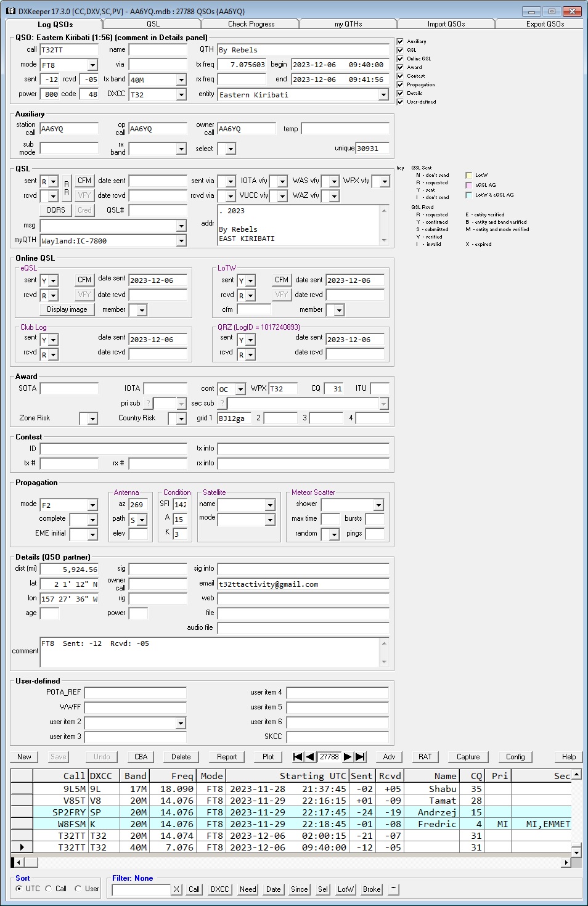Select the Call sort radio button
This screenshot has height=906, width=588.
[x=49, y=889]
